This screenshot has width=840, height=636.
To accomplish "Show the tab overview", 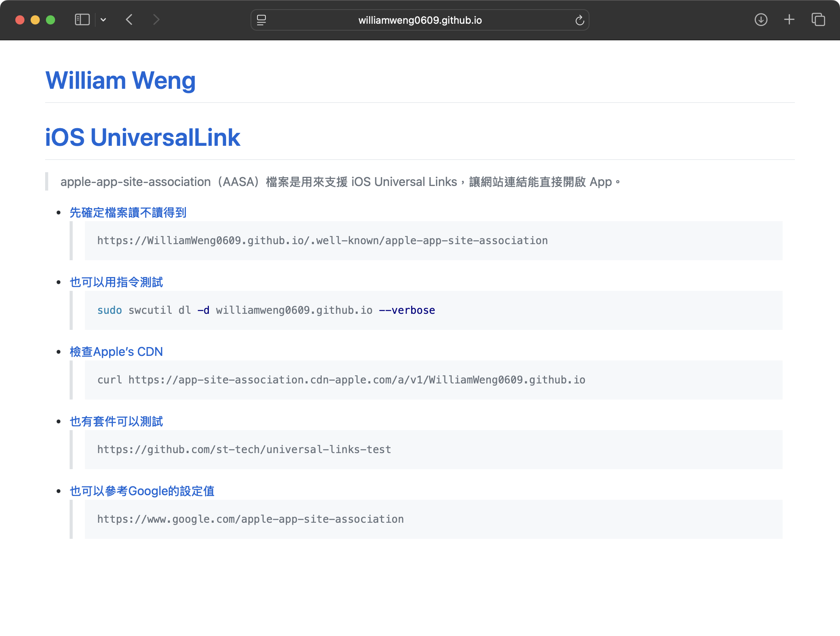I will pos(818,20).
